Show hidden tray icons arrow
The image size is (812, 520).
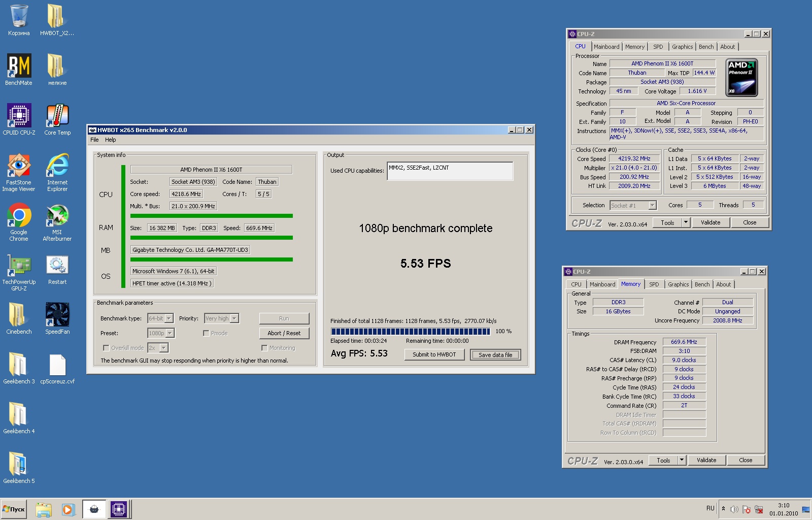(723, 509)
